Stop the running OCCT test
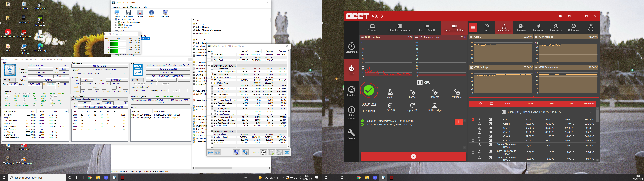644x181 pixels. pyautogui.click(x=413, y=157)
